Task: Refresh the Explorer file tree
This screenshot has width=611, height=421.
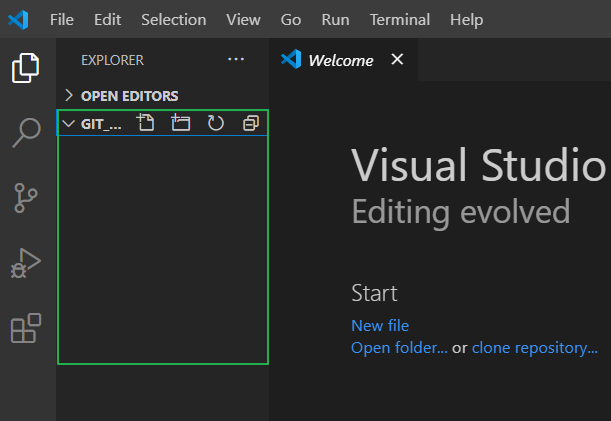Action: click(215, 123)
